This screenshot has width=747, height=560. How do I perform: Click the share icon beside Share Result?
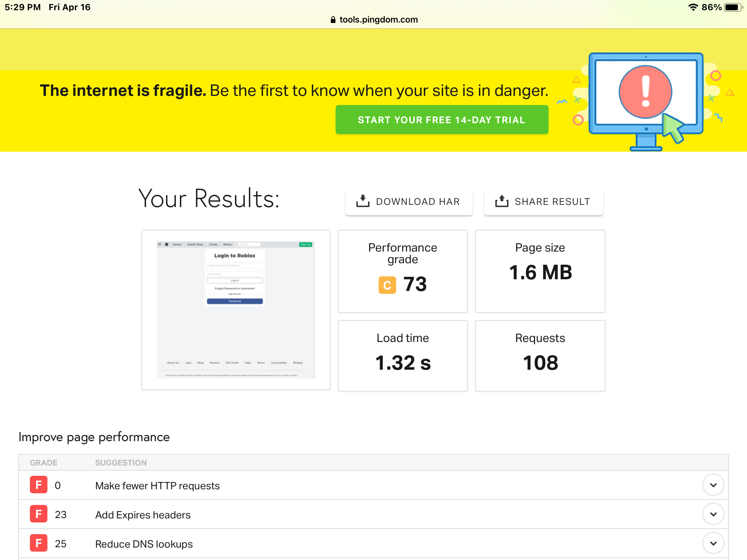pyautogui.click(x=502, y=201)
